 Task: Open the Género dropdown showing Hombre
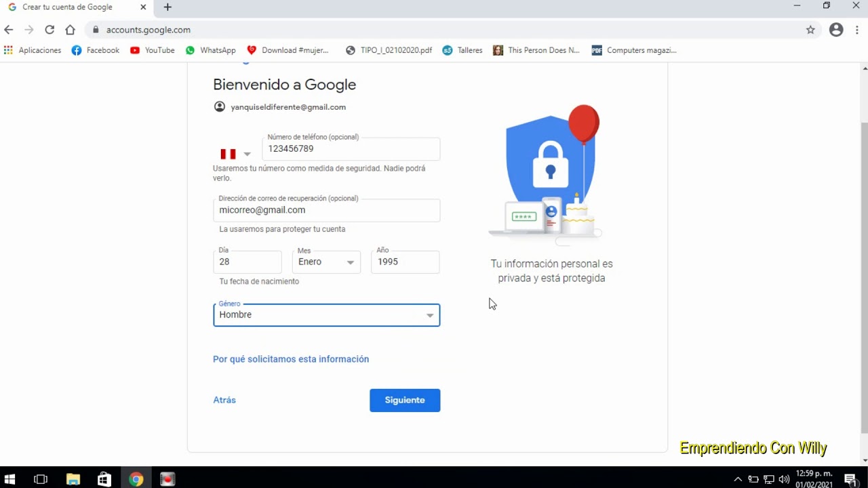(326, 315)
